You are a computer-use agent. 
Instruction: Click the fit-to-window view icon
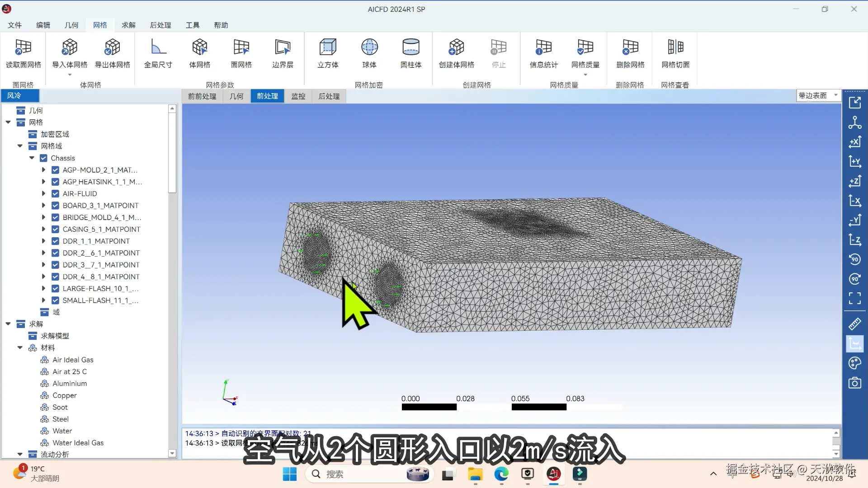854,298
